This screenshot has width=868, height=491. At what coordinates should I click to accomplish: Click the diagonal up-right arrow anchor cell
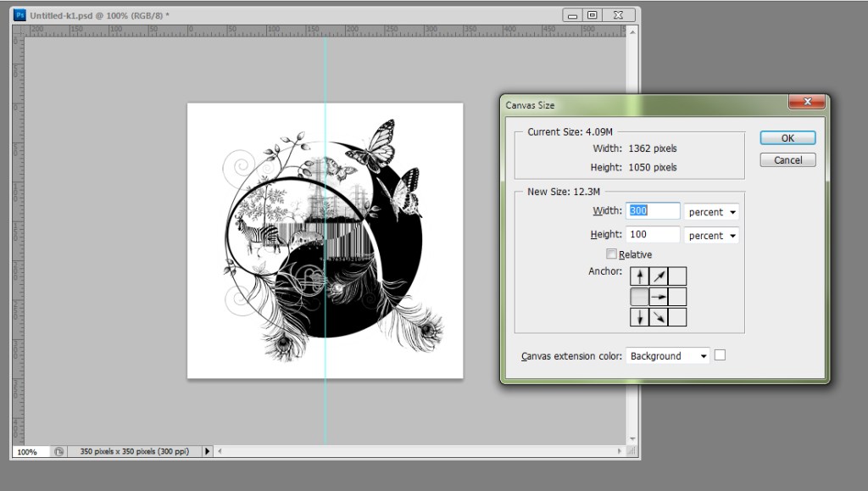point(659,276)
